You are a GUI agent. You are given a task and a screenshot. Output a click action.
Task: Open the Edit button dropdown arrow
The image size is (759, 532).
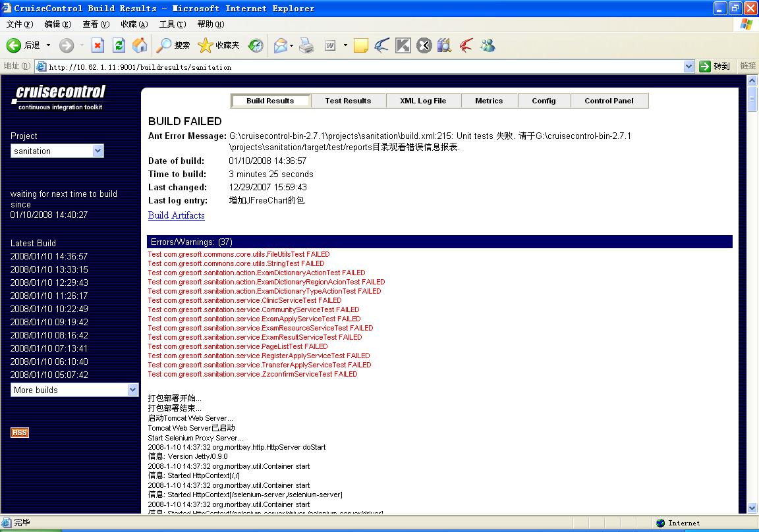click(345, 45)
